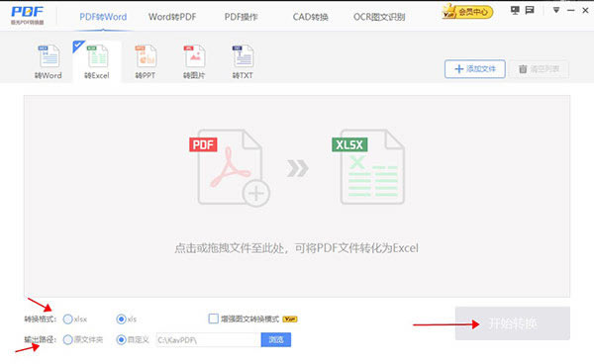
Task: Close the converter window
Action: tap(585, 11)
